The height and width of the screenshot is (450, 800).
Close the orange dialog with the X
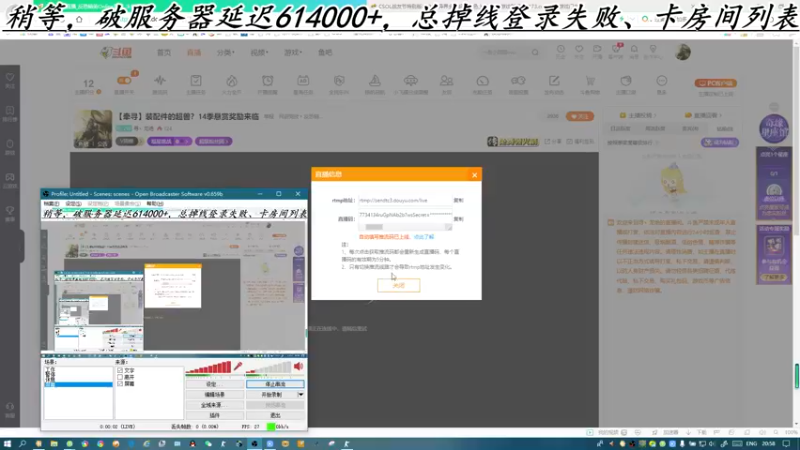pos(474,175)
